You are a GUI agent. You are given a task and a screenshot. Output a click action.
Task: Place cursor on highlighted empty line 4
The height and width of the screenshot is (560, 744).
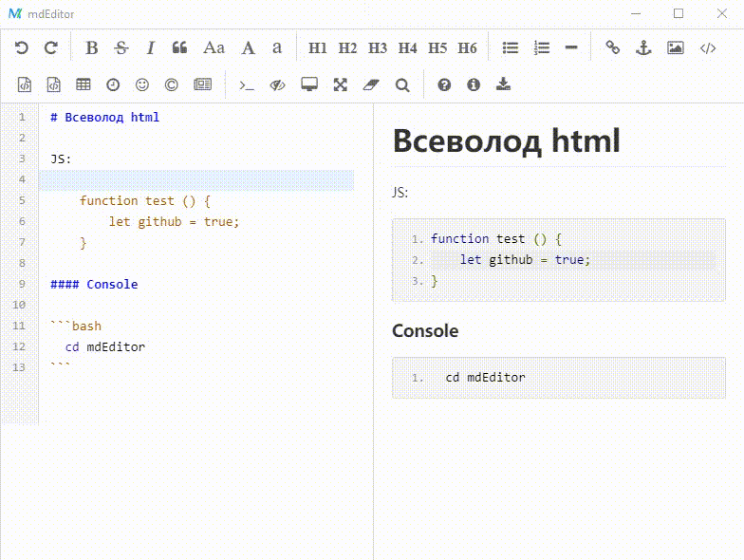pos(196,180)
